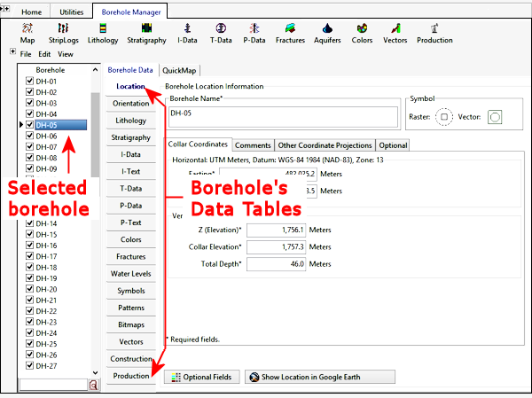Click the Colors toolbar icon
The height and width of the screenshot is (398, 532).
[x=363, y=34]
